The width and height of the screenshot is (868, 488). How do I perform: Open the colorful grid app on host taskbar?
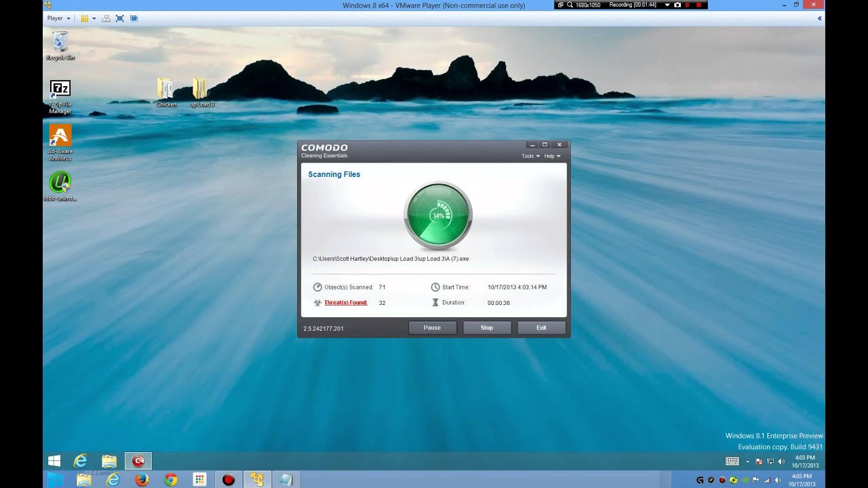(199, 480)
